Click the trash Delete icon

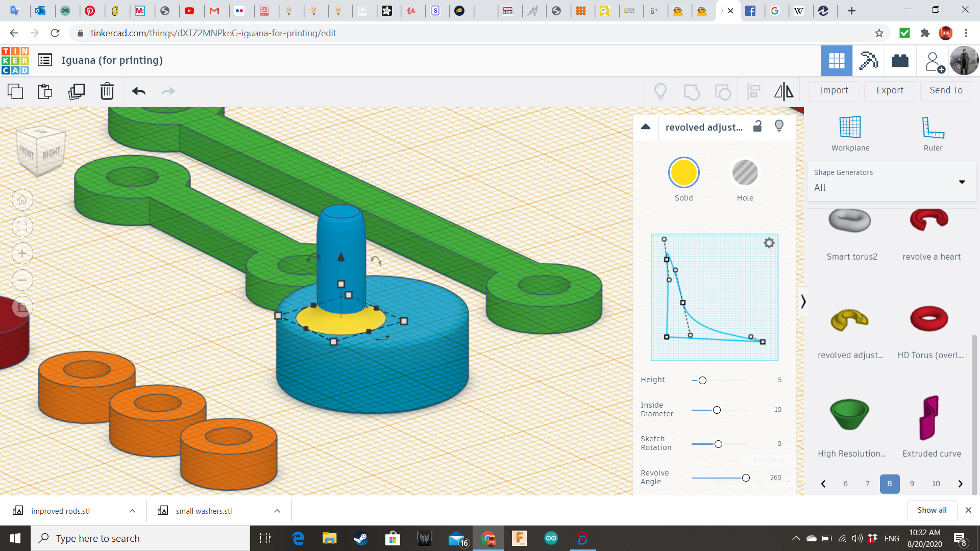[x=107, y=91]
